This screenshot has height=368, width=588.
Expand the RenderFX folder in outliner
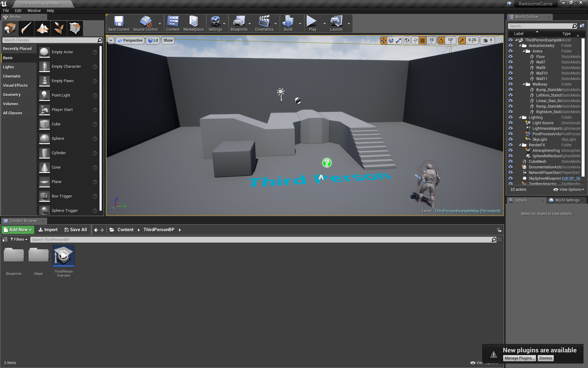coord(520,144)
